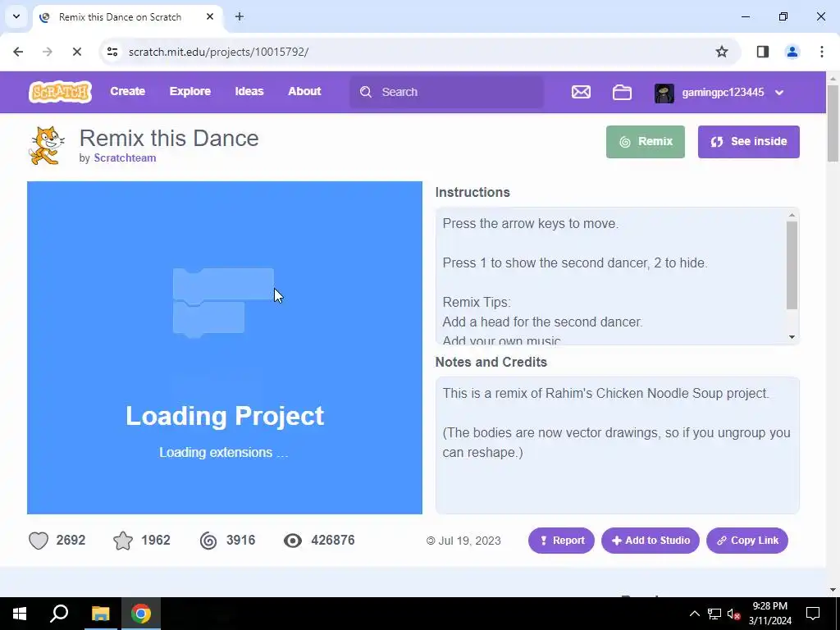The image size is (840, 630).
Task: Click the remix spiral count icon
Action: tap(208, 541)
